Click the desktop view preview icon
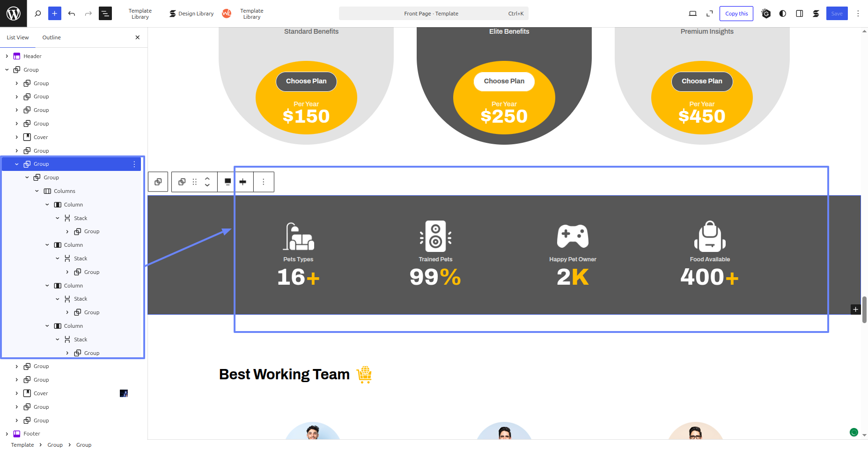The image size is (868, 450). tap(693, 14)
